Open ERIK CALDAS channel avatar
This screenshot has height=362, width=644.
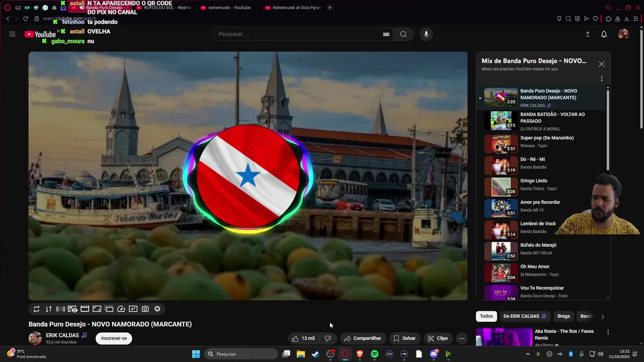pyautogui.click(x=35, y=338)
